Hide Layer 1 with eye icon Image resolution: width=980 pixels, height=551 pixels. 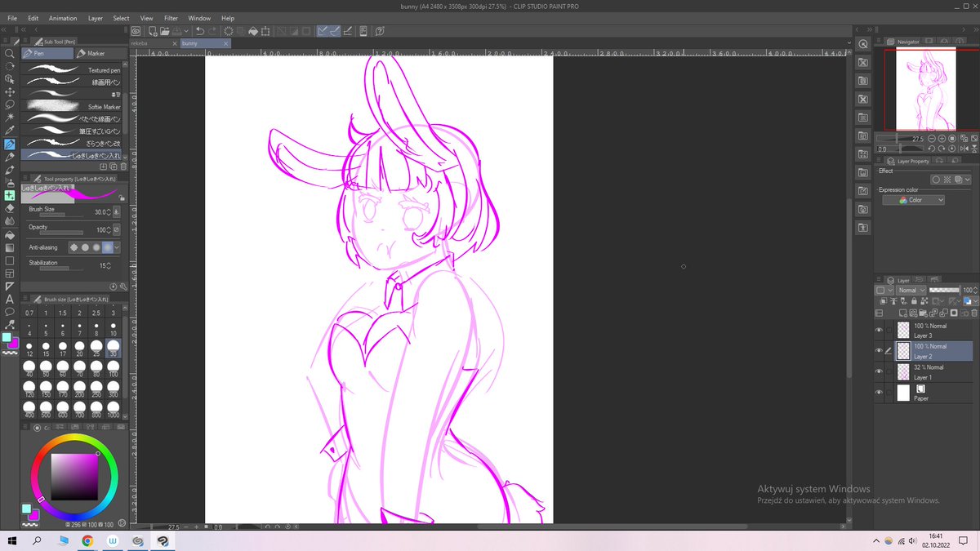coord(879,372)
